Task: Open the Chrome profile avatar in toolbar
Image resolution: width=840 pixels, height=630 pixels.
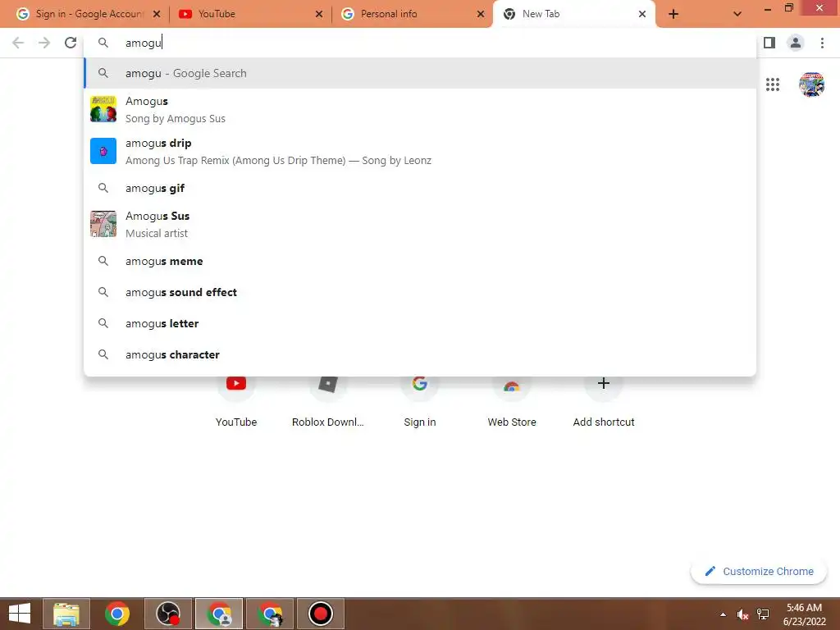Action: tap(796, 43)
